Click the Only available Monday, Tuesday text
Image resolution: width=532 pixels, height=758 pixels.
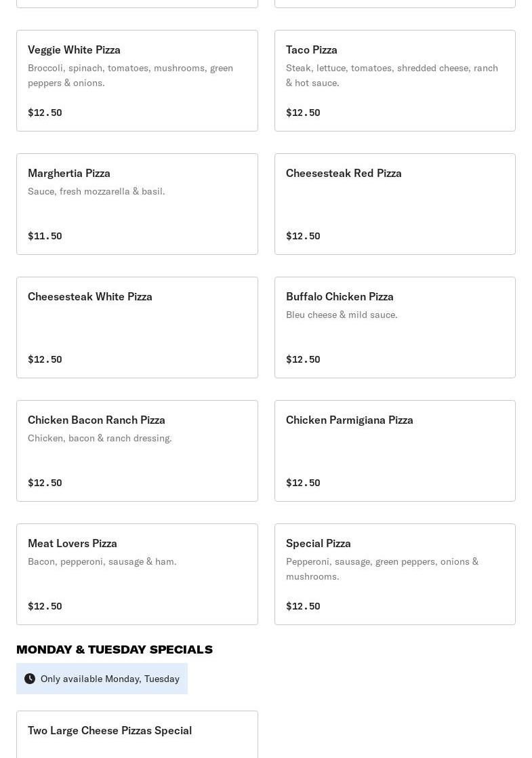point(110,679)
